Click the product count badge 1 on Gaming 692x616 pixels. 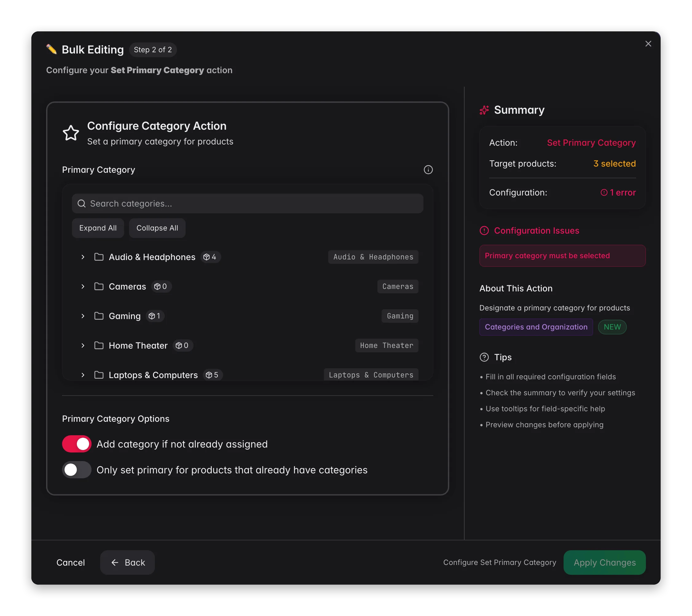[x=155, y=316]
